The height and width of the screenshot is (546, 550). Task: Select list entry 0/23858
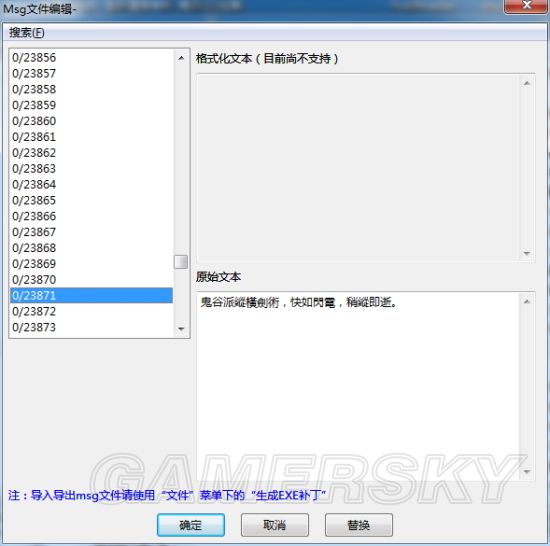pyautogui.click(x=91, y=89)
